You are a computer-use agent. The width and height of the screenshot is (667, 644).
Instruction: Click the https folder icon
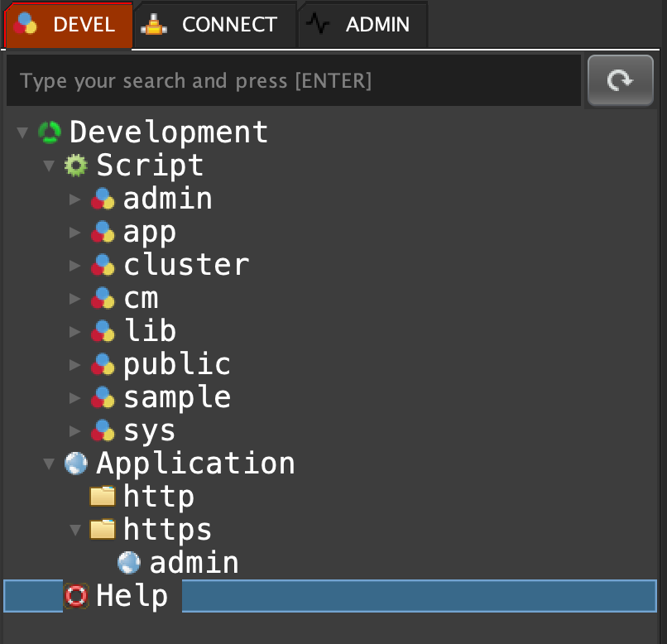pyautogui.click(x=103, y=530)
